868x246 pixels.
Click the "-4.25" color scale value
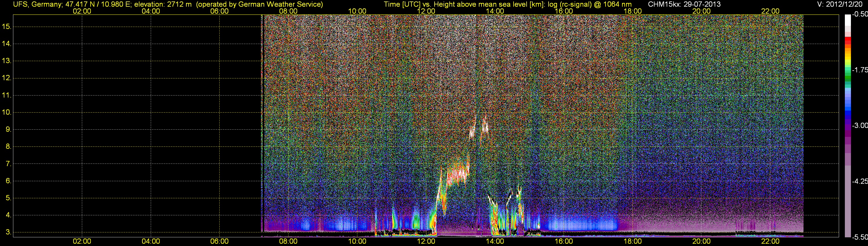[860, 181]
